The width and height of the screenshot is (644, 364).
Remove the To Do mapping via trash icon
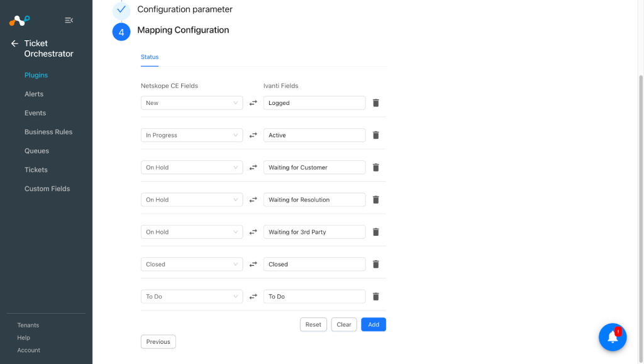click(x=375, y=297)
